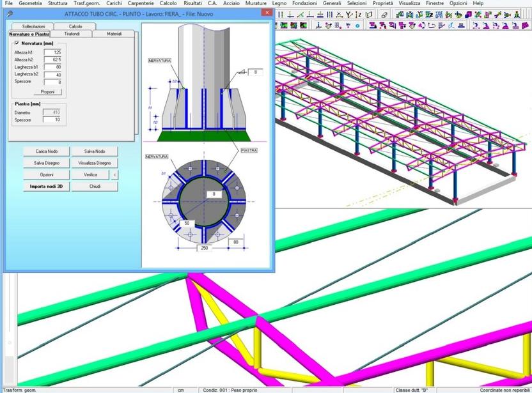Click the eraser icon in the toolbar

(385, 15)
